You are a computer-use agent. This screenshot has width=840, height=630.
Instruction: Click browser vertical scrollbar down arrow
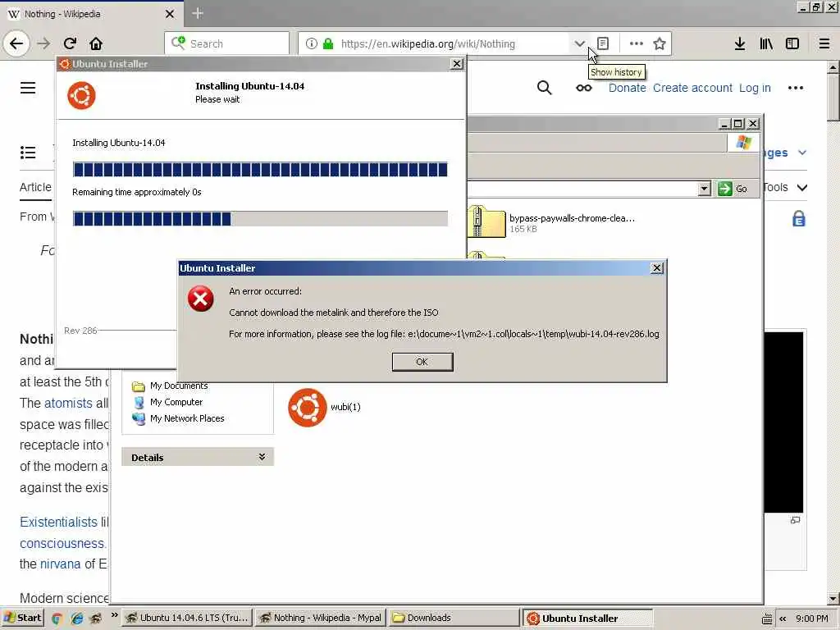click(833, 598)
